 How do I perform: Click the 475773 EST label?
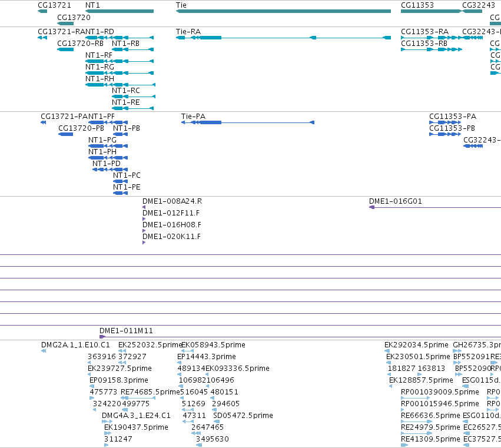[x=104, y=392]
